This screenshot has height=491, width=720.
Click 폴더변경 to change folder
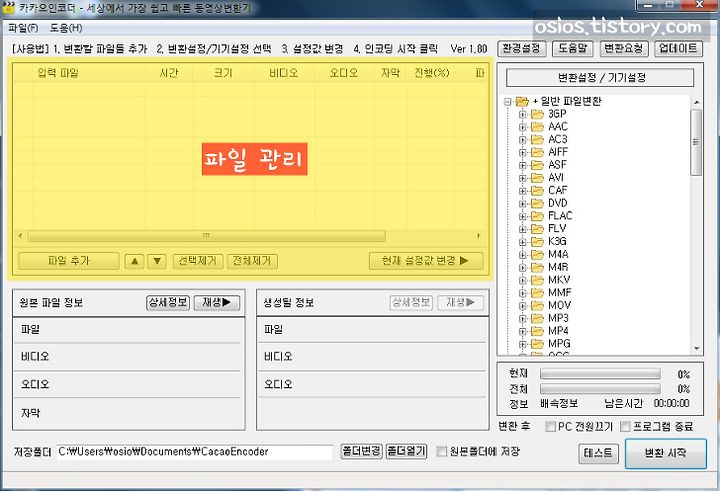click(x=361, y=451)
